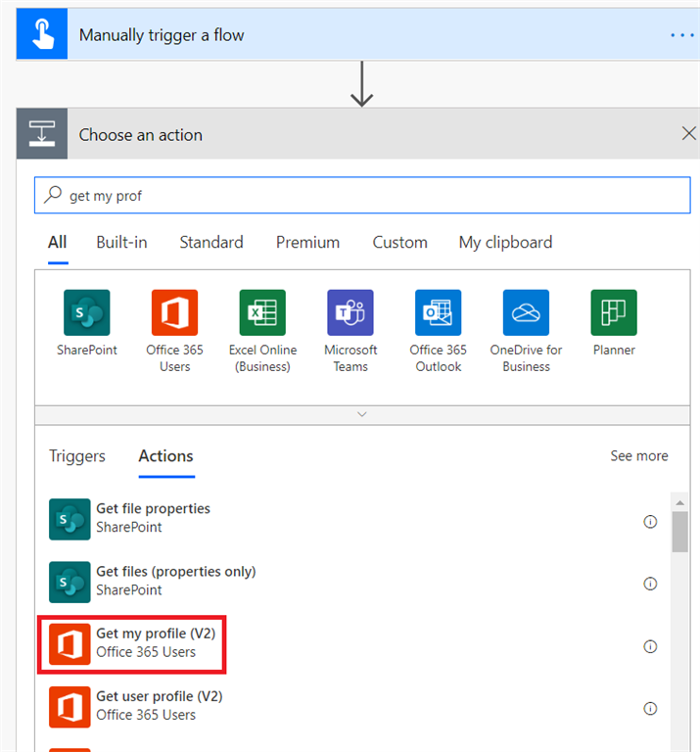
Task: Choose the Excel Online (Business) connector
Action: coord(262,312)
